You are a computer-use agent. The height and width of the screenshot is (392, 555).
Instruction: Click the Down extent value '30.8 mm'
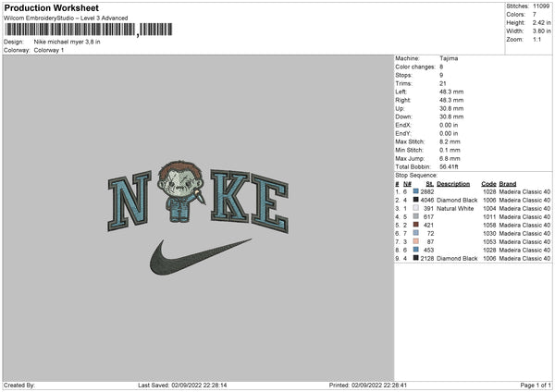coord(451,116)
